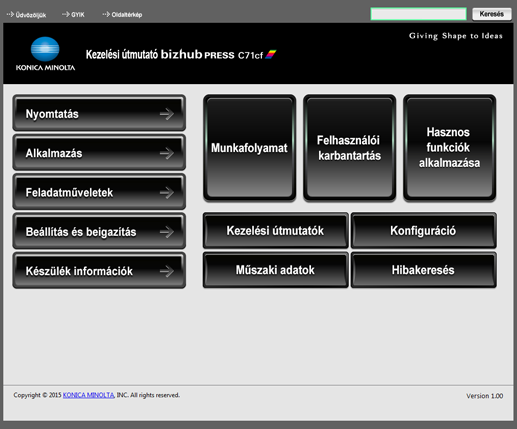Open the Feladatműveletek section
517x429 pixels.
click(x=99, y=192)
